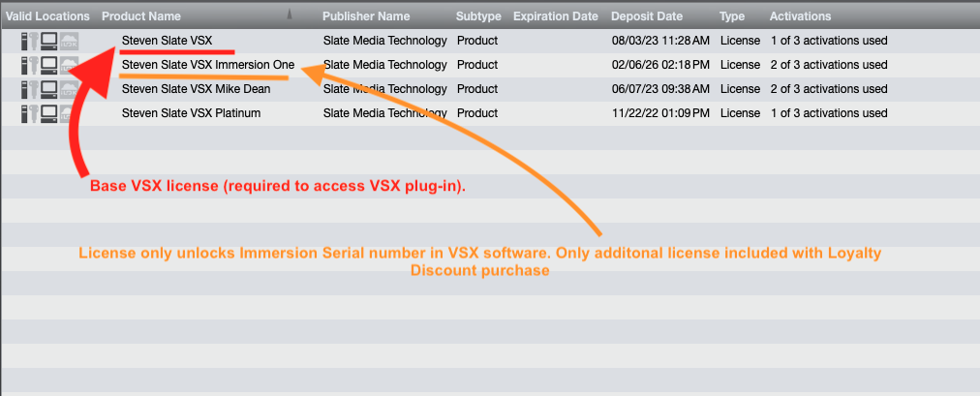
Task: Click the iLok Cloud icon in the VSX Mike Dean row
Action: 69,89
